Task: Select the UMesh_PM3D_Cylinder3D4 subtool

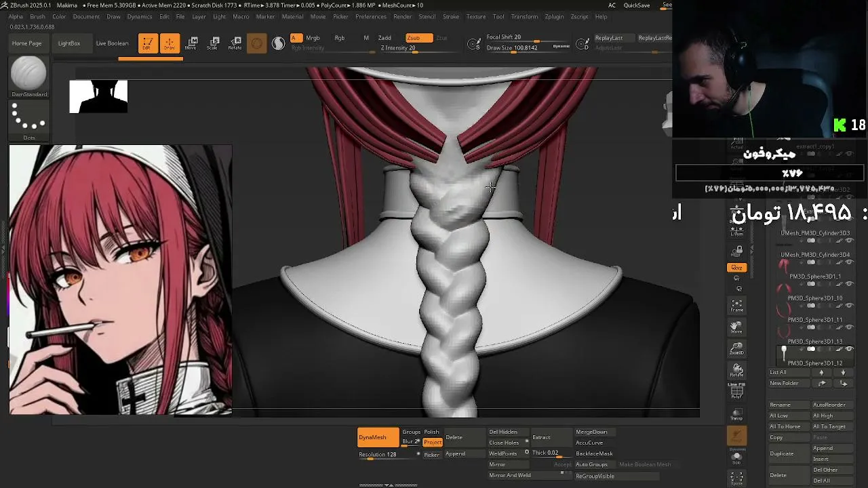Action: tap(815, 255)
